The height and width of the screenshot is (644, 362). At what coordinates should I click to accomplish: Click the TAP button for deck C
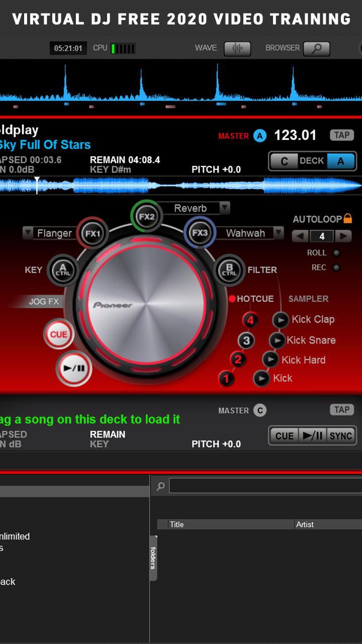pos(342,410)
